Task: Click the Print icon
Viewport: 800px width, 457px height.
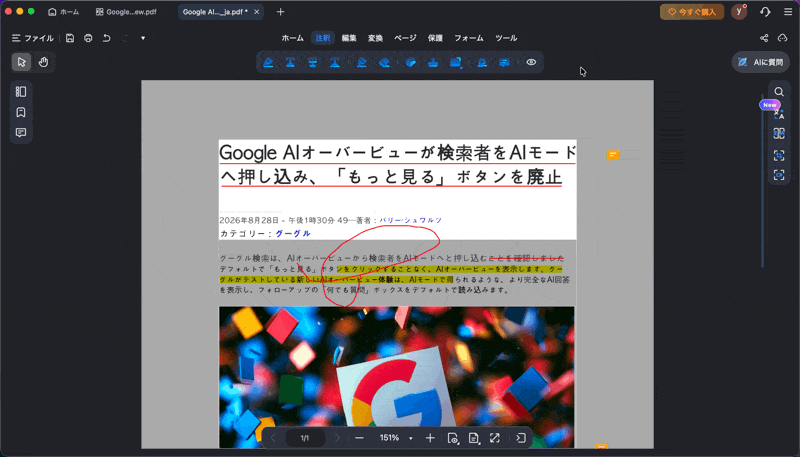Action: coord(88,38)
